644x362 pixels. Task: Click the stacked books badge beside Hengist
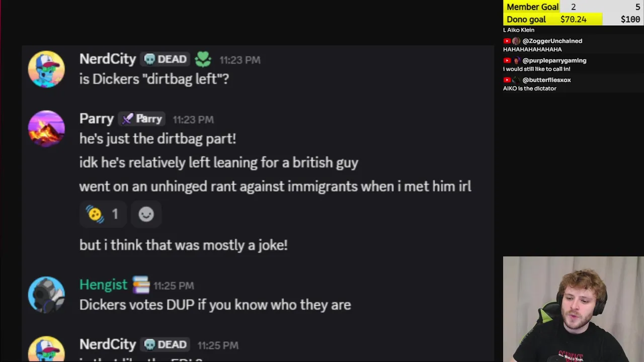pyautogui.click(x=141, y=285)
